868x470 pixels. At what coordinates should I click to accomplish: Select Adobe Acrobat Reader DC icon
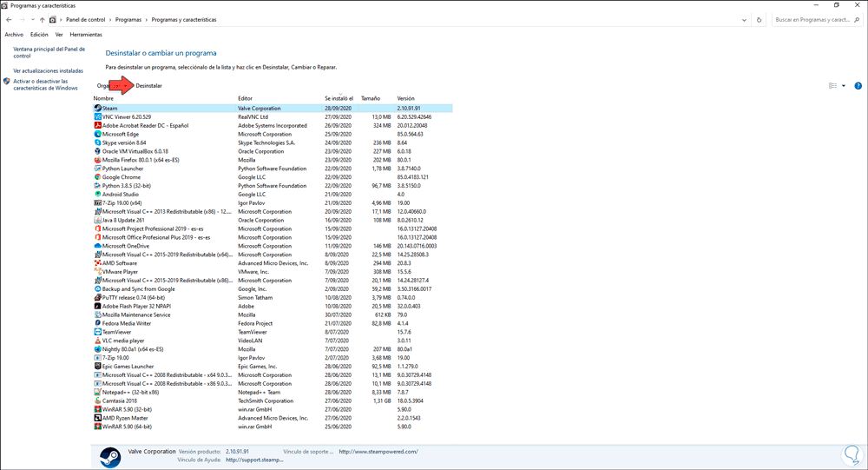coord(97,125)
